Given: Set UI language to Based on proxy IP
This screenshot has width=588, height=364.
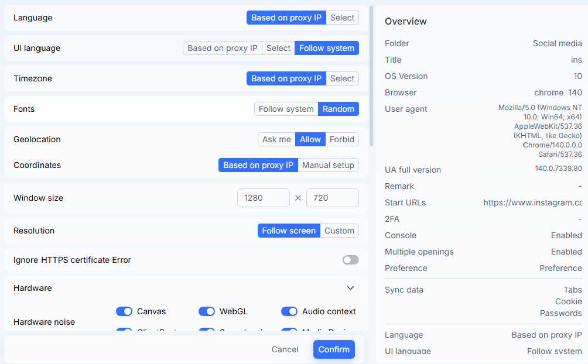Looking at the screenshot, I should [x=222, y=48].
